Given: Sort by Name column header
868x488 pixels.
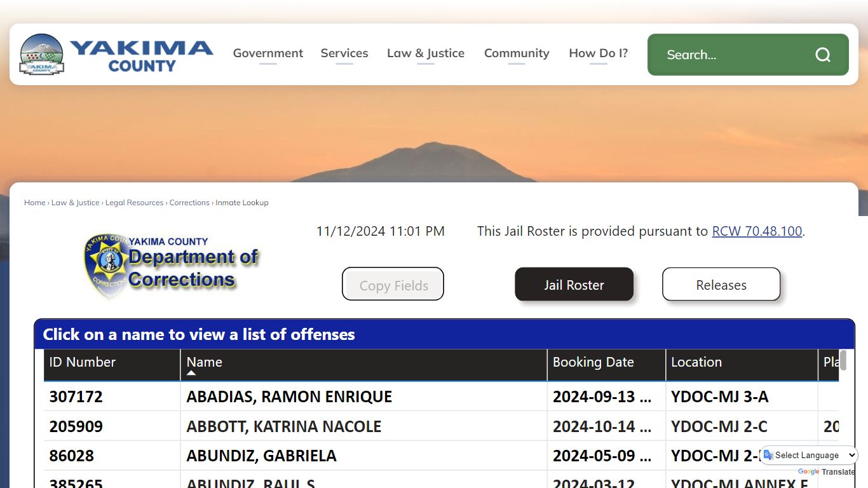Looking at the screenshot, I should (363, 365).
